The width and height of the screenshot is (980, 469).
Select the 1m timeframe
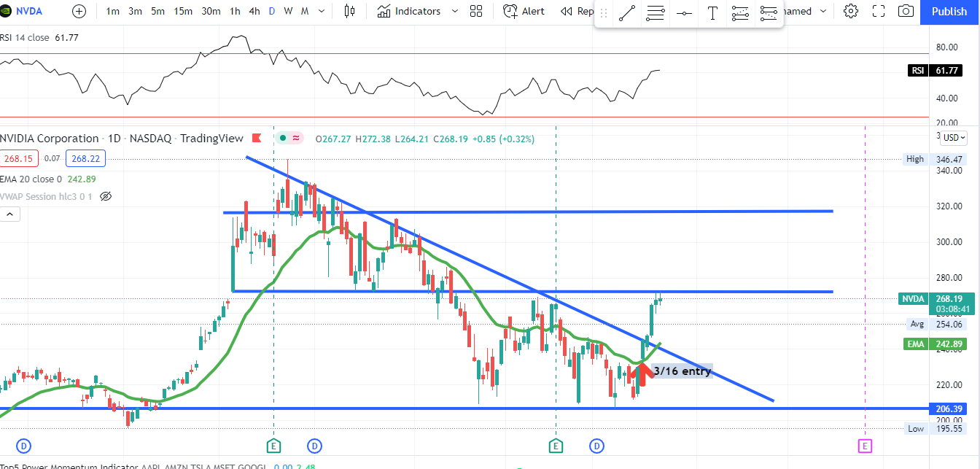tap(113, 11)
